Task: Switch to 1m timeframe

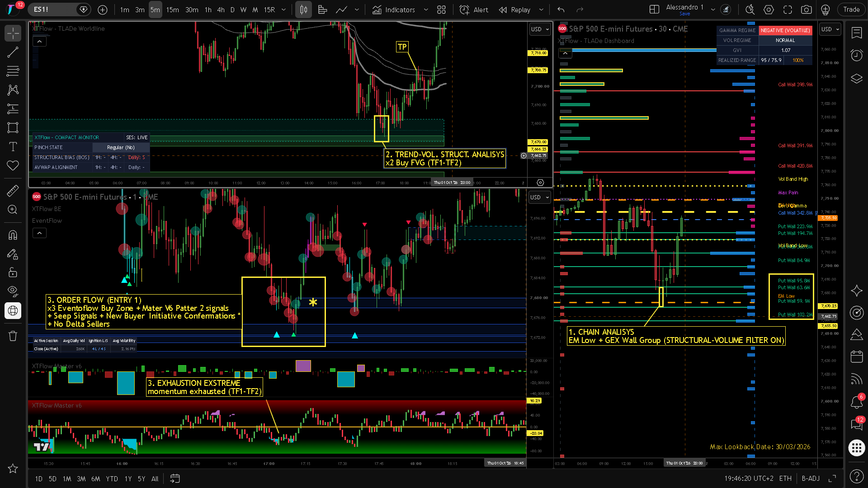Action: pyautogui.click(x=125, y=9)
